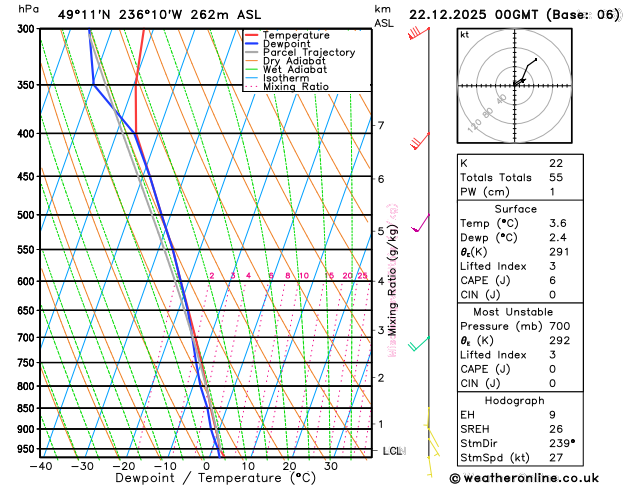
Task: Click the kt label in the hodograph
Action: tap(465, 35)
